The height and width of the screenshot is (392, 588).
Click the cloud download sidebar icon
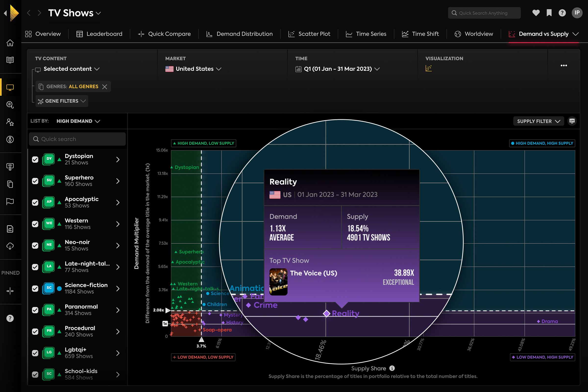pyautogui.click(x=10, y=246)
